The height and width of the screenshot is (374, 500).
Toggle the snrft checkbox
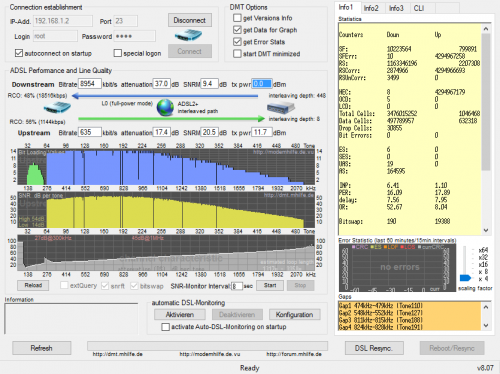[x=105, y=286]
